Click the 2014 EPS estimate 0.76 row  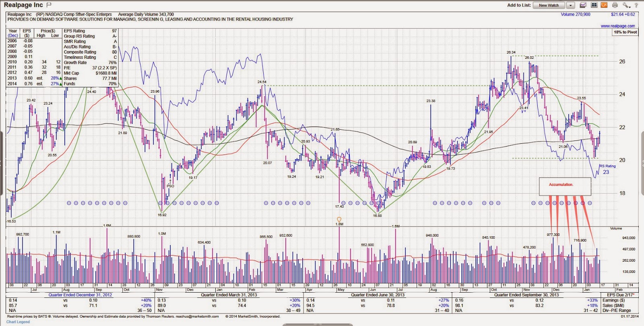tap(34, 84)
